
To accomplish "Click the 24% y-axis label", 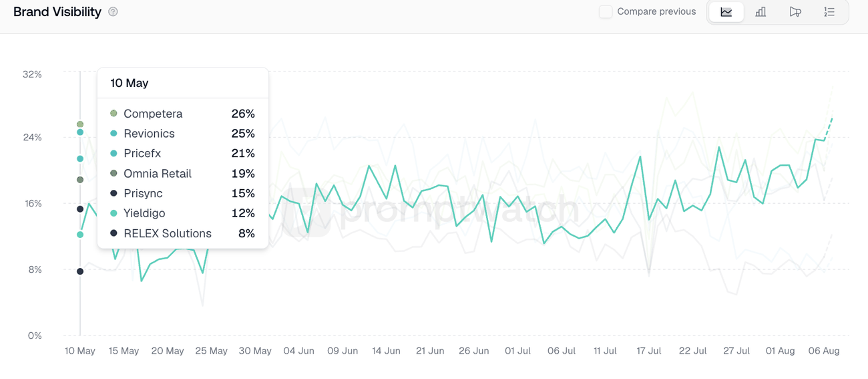I will (x=32, y=138).
